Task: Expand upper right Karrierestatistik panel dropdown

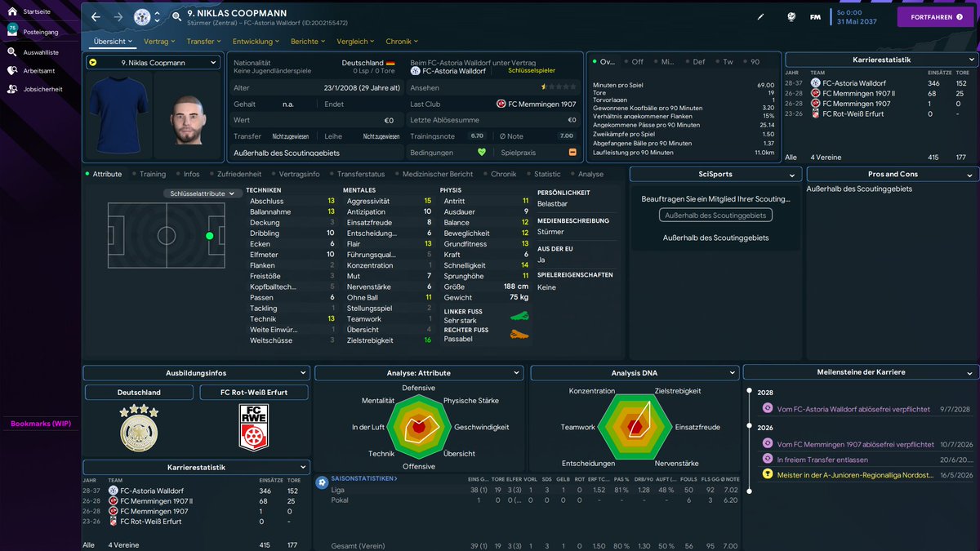Action: pos(880,60)
